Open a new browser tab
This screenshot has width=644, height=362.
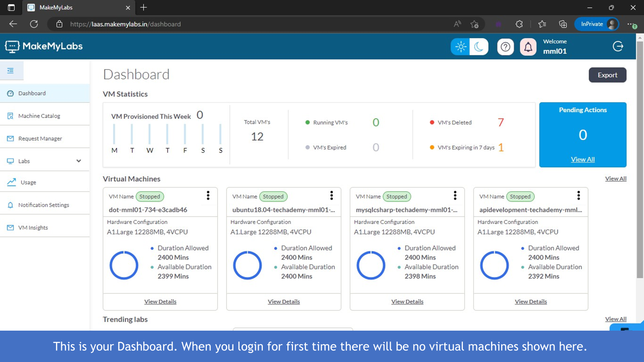[x=144, y=7]
